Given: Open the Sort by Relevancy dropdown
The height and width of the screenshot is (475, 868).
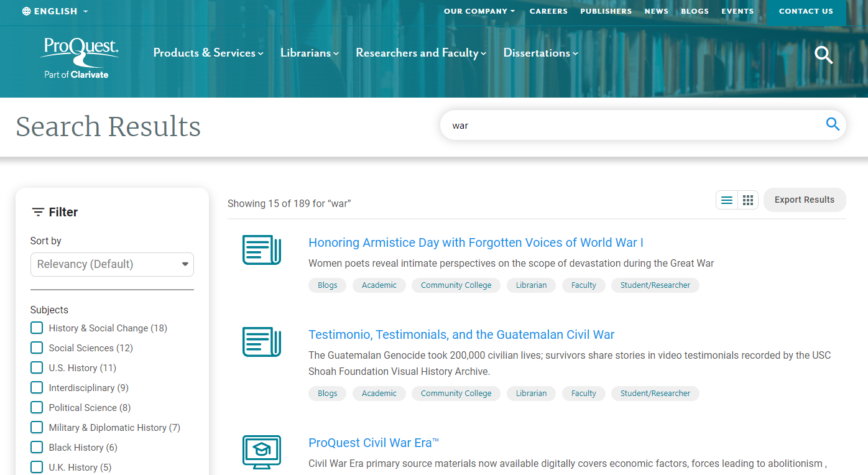Looking at the screenshot, I should point(112,264).
